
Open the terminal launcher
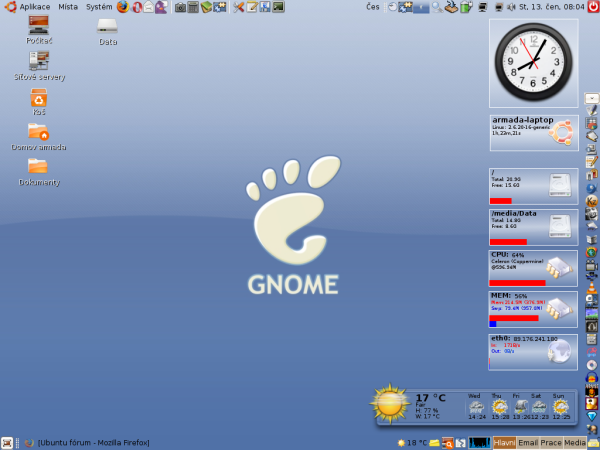[x=278, y=7]
